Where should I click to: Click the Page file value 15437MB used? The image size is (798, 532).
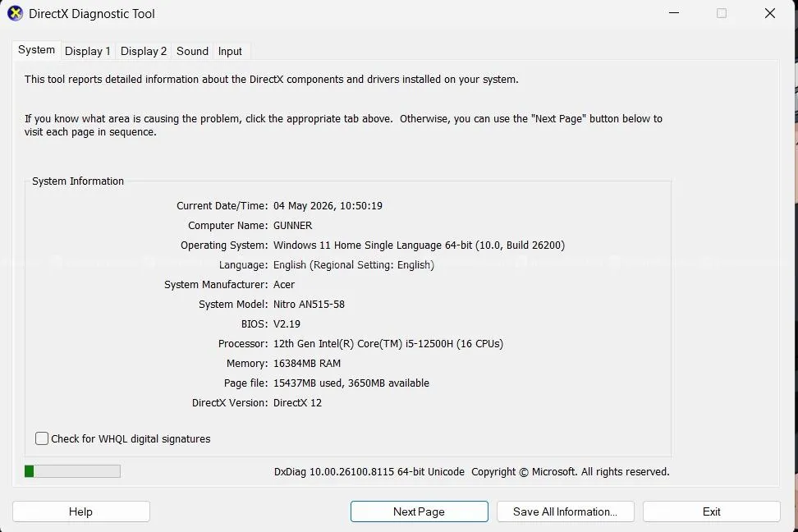pyautogui.click(x=351, y=383)
